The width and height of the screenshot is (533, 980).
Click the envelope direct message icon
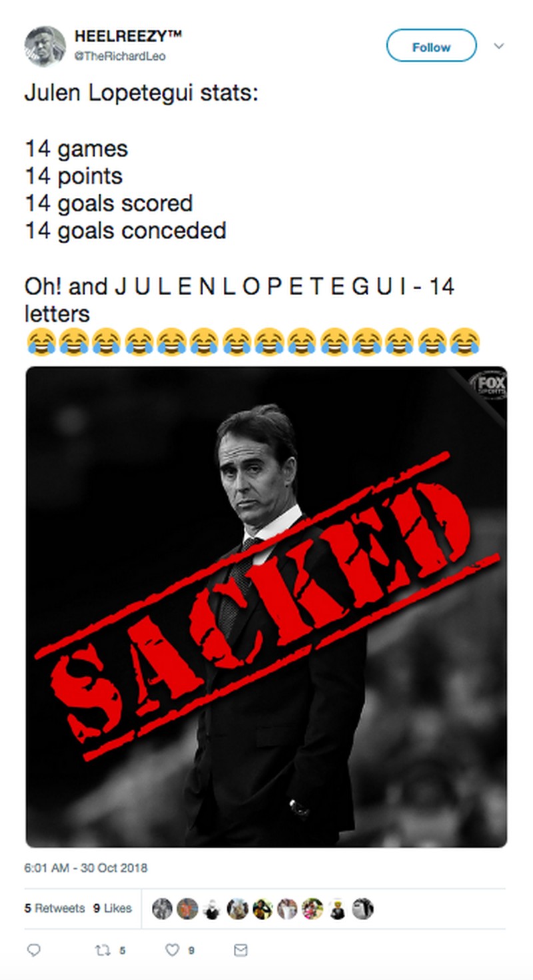click(241, 951)
